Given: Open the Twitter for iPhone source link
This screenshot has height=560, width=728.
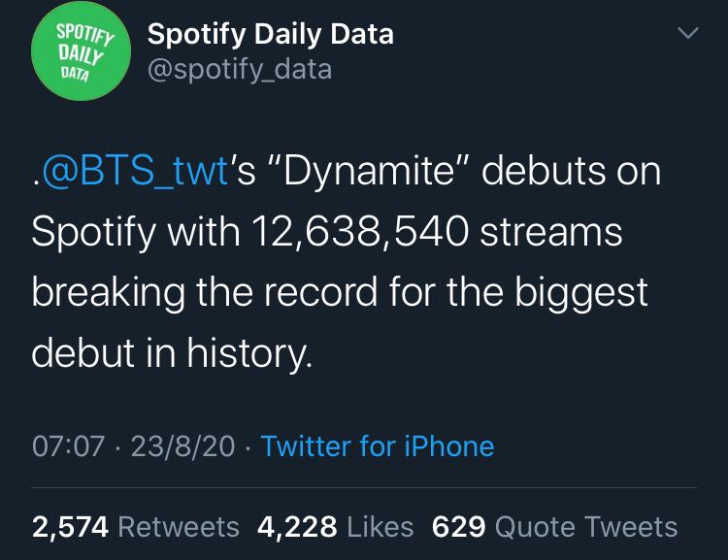Looking at the screenshot, I should 378,446.
